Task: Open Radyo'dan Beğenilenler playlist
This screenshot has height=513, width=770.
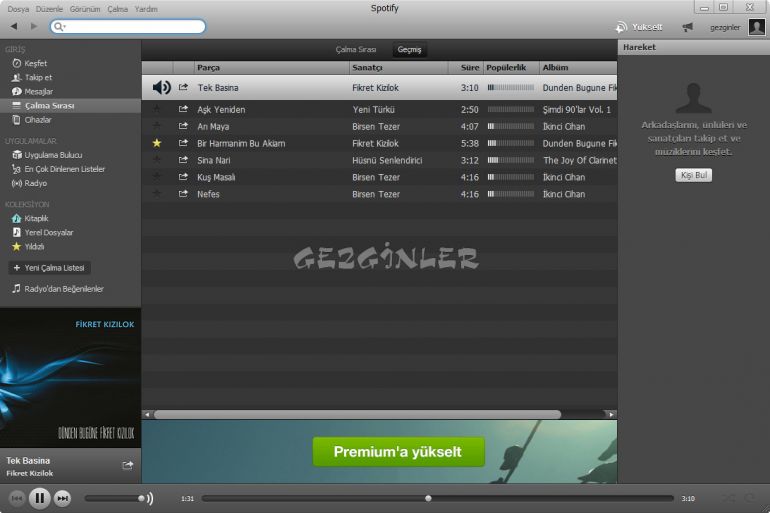Action: coord(57,289)
